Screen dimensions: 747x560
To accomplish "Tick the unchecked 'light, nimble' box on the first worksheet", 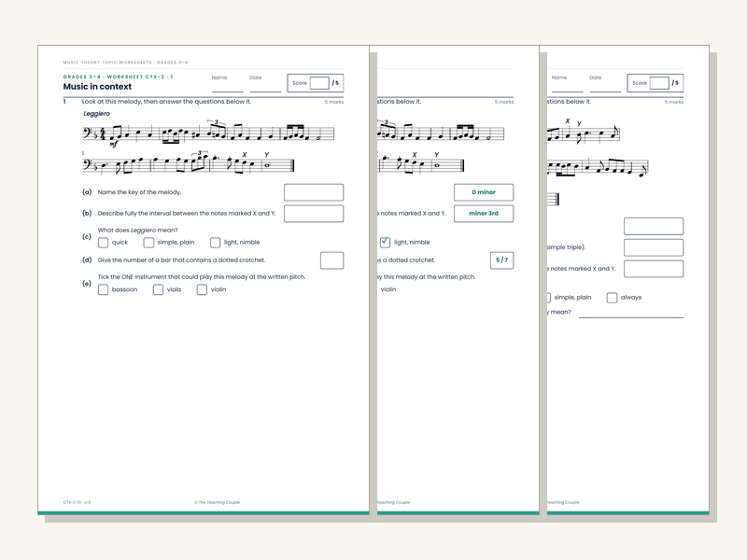I will [x=216, y=243].
